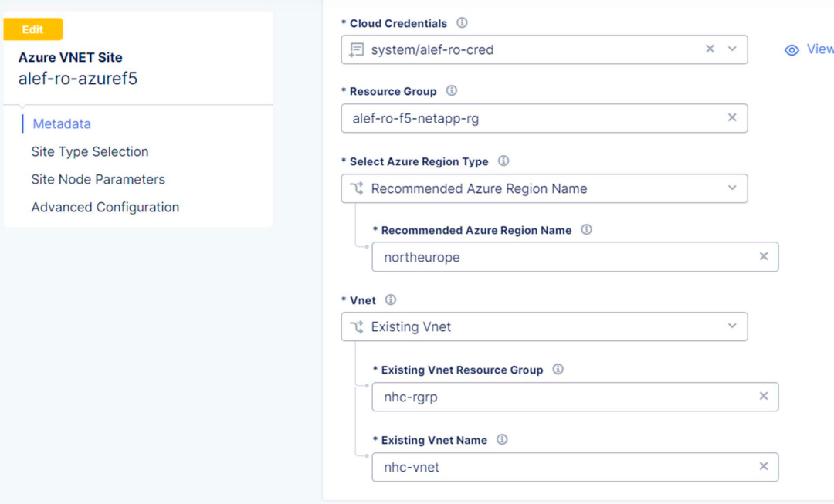834x504 pixels.
Task: Go to Site Type Selection section
Action: click(90, 151)
